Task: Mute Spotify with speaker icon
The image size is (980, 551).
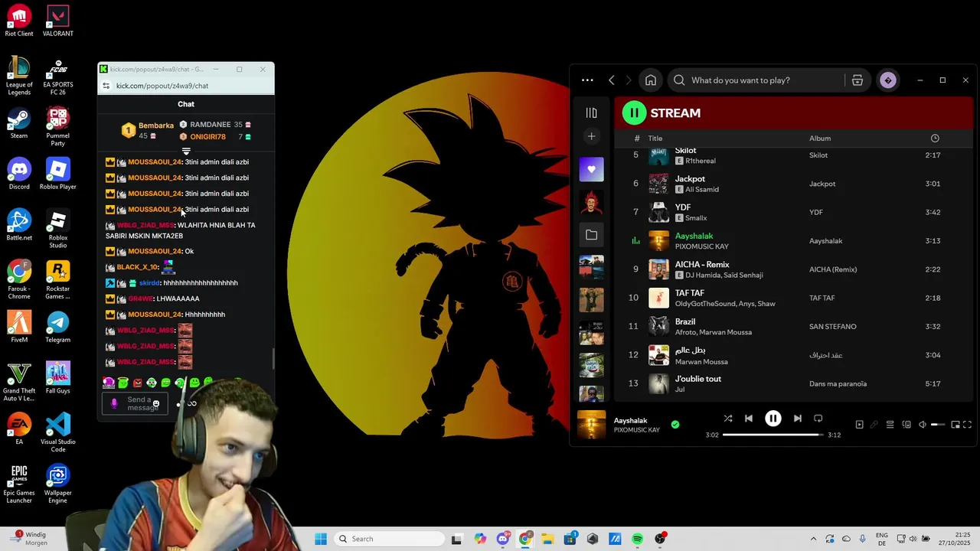Action: click(x=923, y=425)
